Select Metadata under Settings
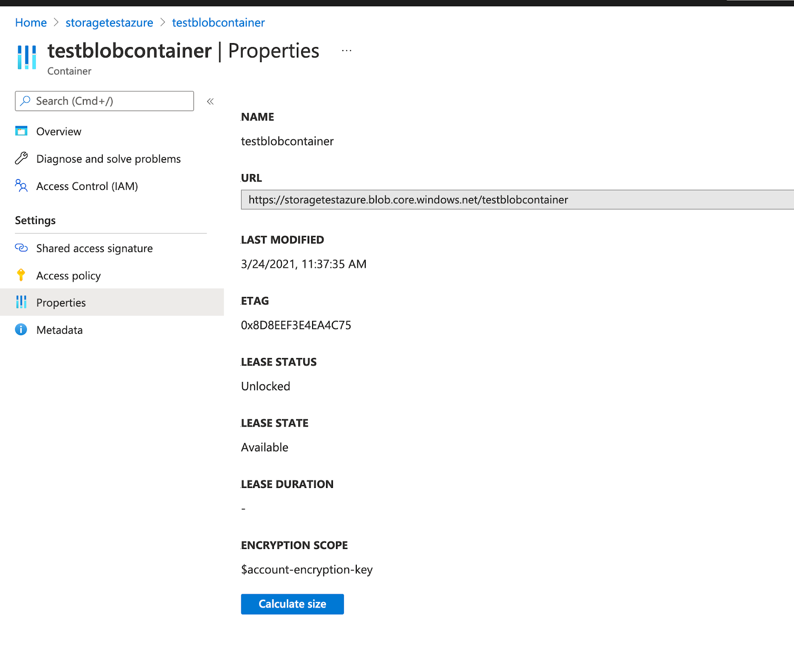 point(60,329)
